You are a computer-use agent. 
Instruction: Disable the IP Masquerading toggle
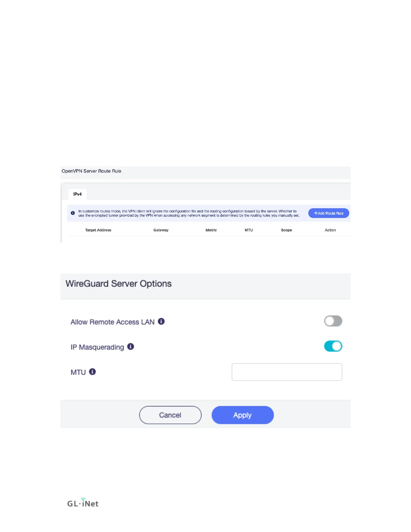pos(333,346)
